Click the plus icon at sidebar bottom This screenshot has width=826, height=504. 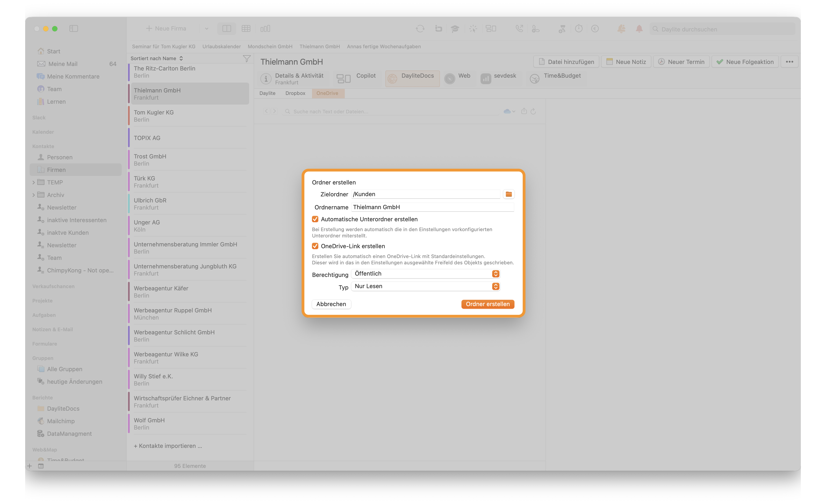click(x=29, y=466)
